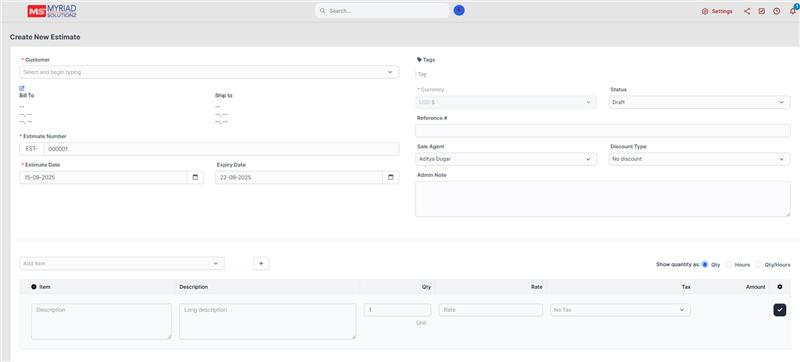Screen dimensions: 800x362
Task: Open Settings in the top bar
Action: 717,11
